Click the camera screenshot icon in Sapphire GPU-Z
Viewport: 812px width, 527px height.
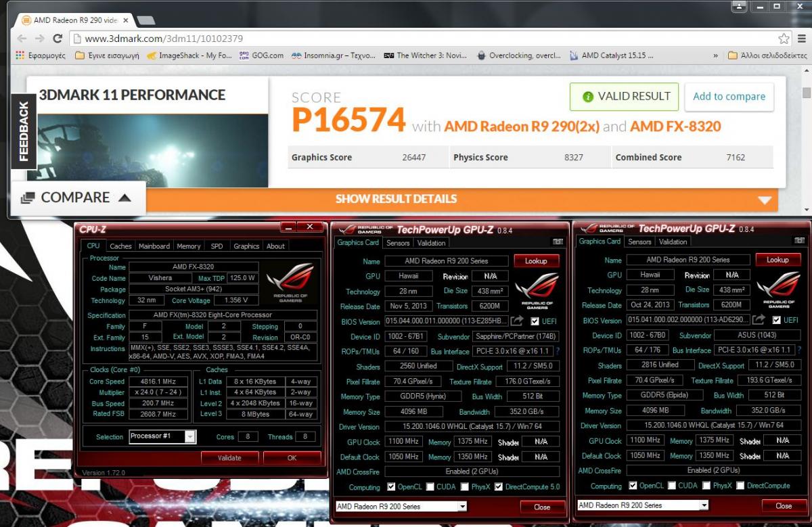tap(558, 242)
